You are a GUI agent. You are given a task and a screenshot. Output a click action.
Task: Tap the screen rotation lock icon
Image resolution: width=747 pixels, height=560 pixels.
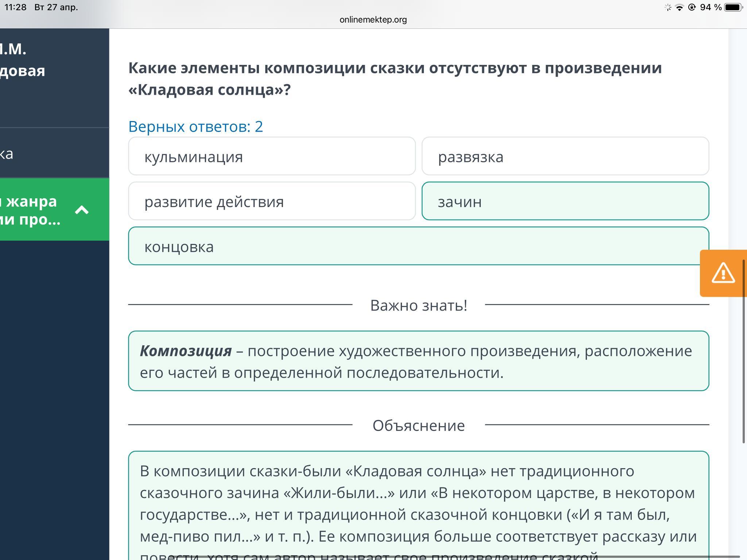(x=692, y=7)
